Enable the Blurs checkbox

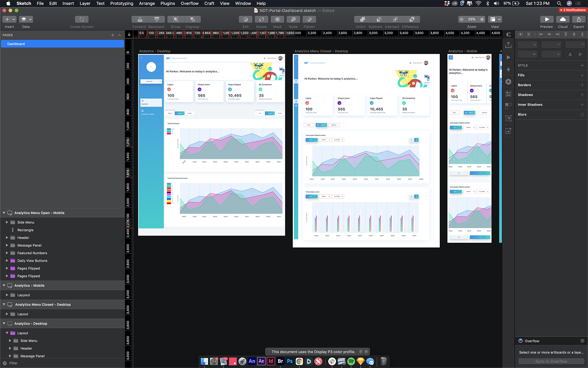[x=582, y=114]
